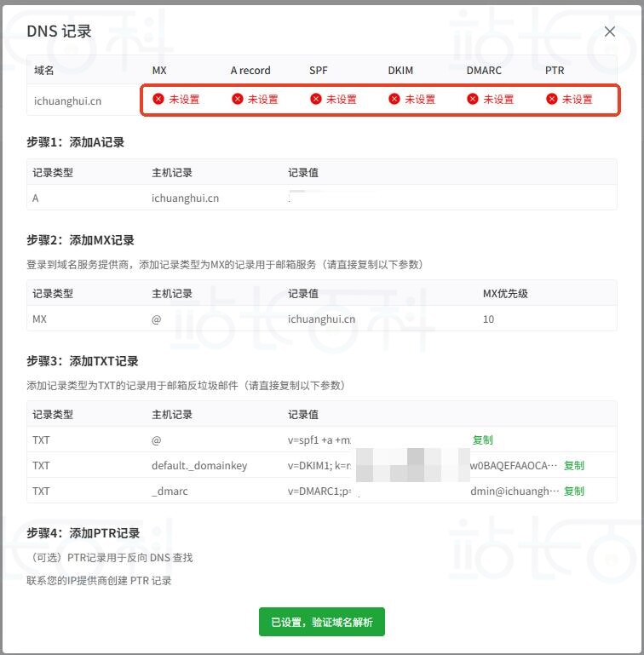Select the A record host value ichuanghui.cn
This screenshot has height=655, width=644.
185,198
